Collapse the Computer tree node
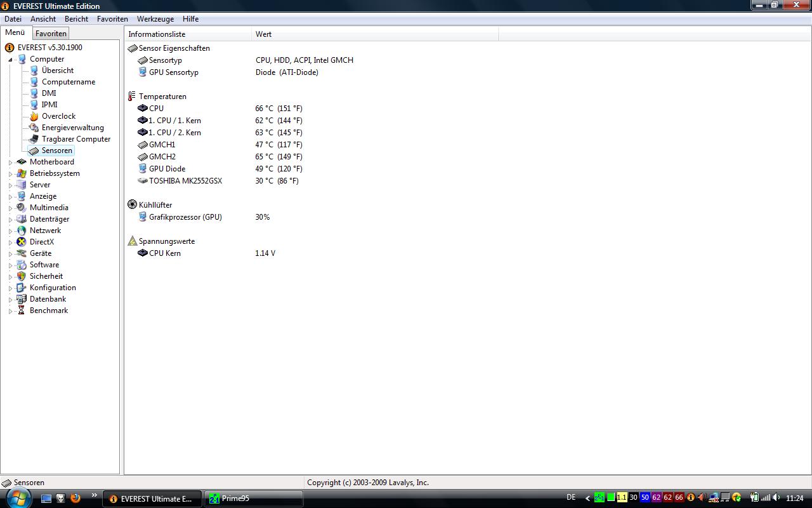The image size is (812, 508). tap(11, 59)
